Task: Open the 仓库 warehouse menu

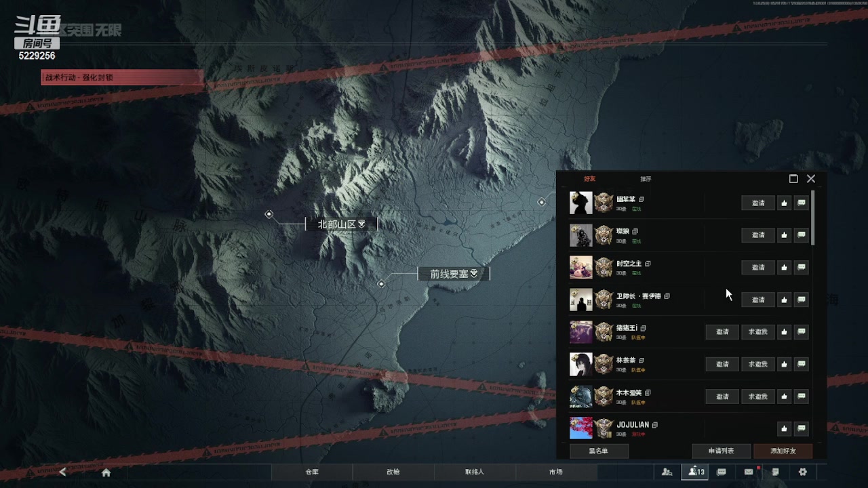Action: 312,472
